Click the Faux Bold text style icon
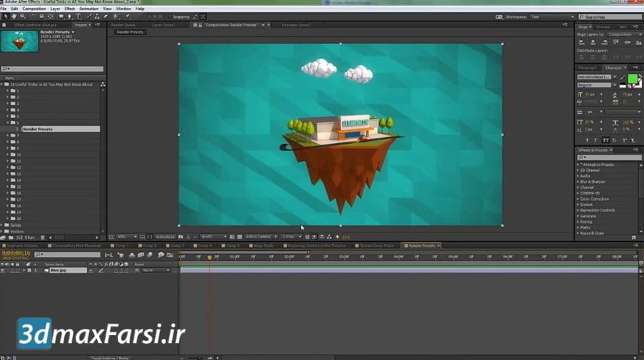Viewport: 644px width, 360px height. tap(587, 140)
